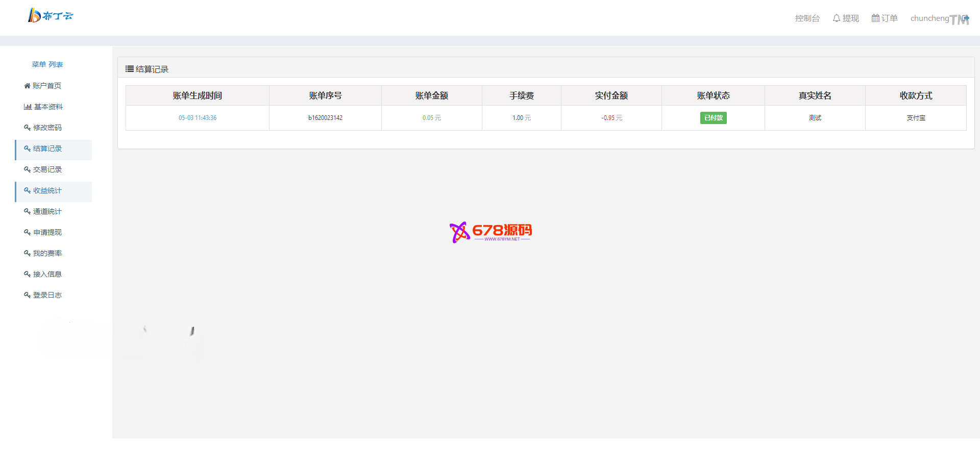Click the bar chart icon beside 基本资料

[28, 107]
